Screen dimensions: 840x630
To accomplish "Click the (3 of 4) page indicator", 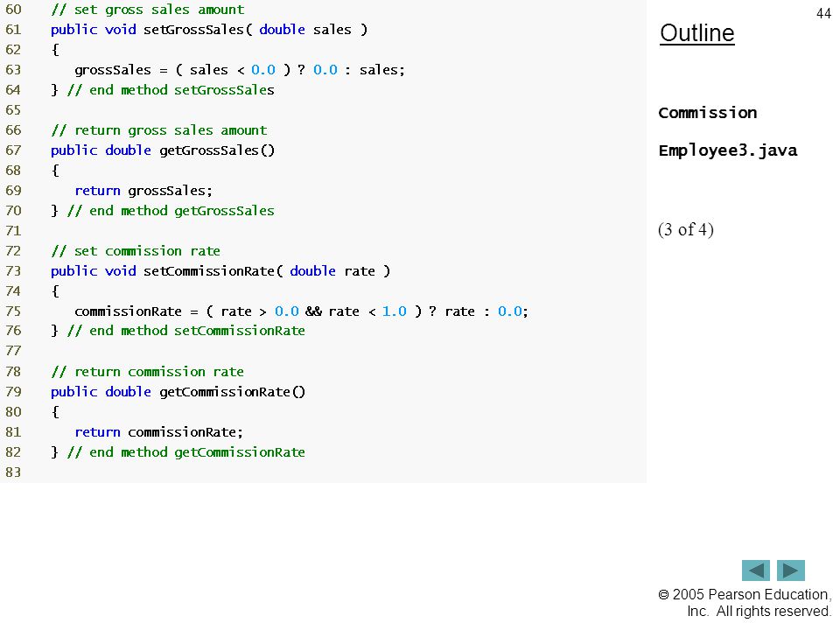I will tap(686, 230).
